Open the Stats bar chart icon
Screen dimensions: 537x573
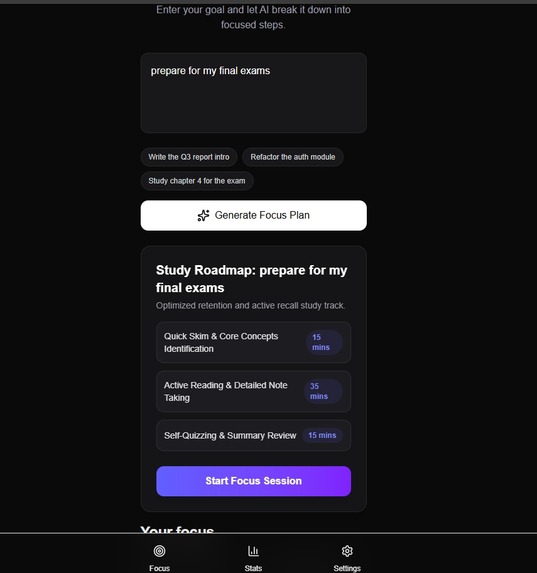[253, 551]
